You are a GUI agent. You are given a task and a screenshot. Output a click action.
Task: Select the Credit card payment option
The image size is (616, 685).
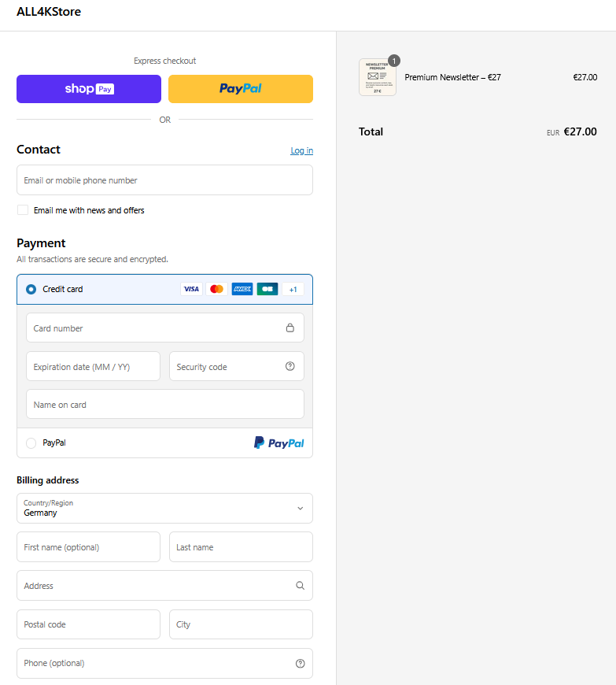click(x=31, y=289)
